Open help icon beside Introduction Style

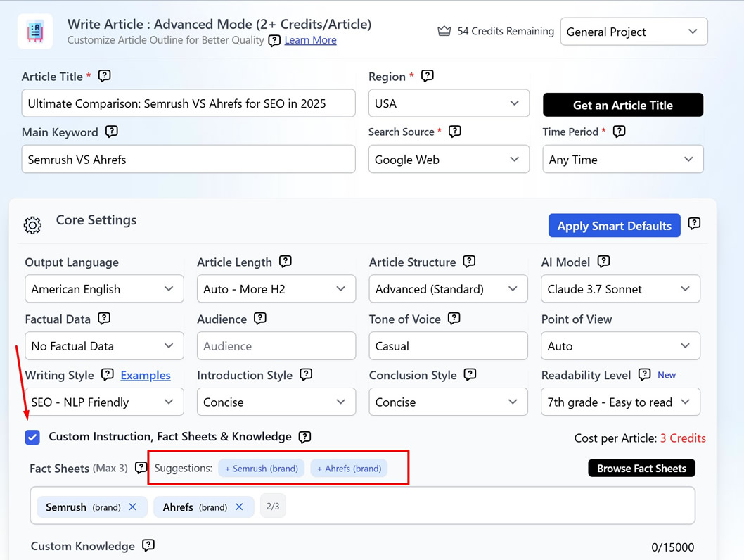(306, 375)
